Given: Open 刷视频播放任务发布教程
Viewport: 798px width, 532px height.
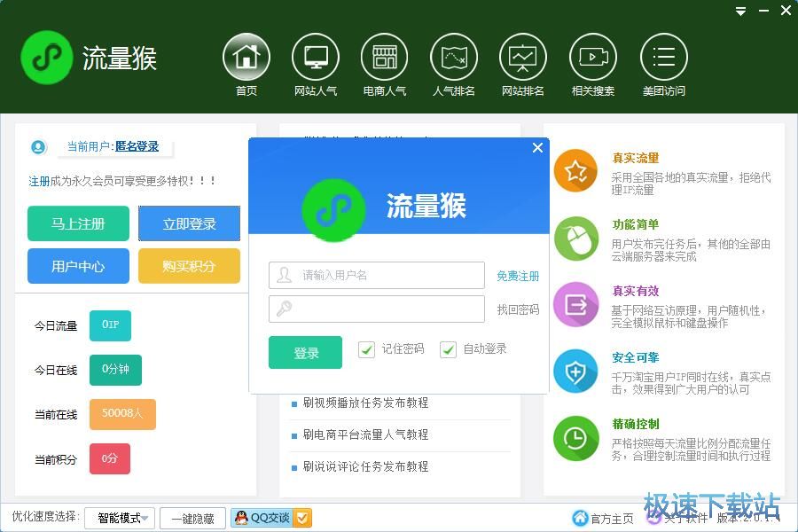Looking at the screenshot, I should pos(365,403).
